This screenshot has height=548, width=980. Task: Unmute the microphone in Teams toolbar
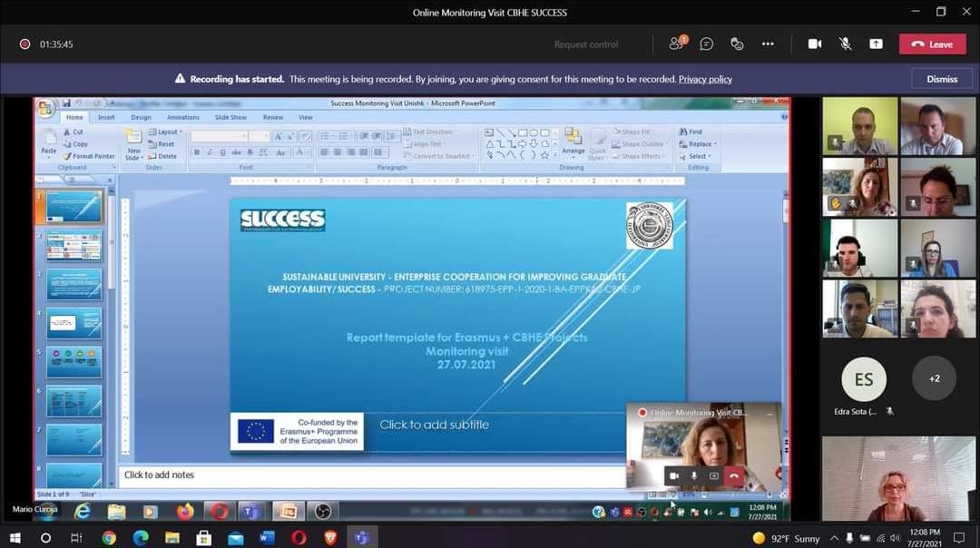845,44
